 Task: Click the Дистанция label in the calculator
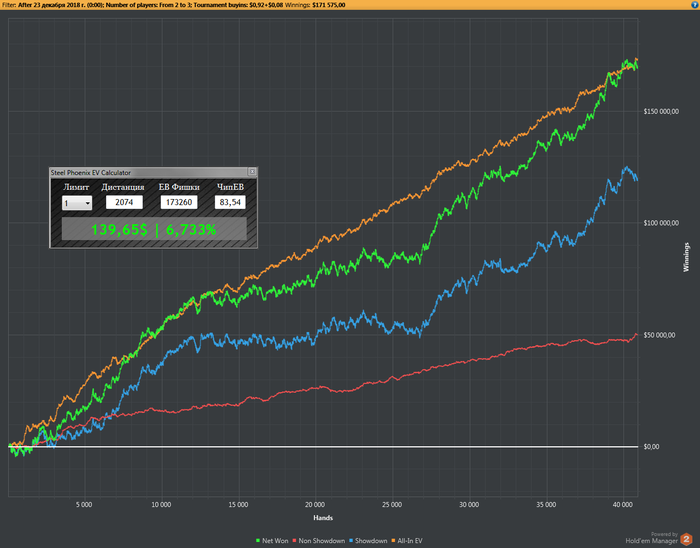pos(123,187)
